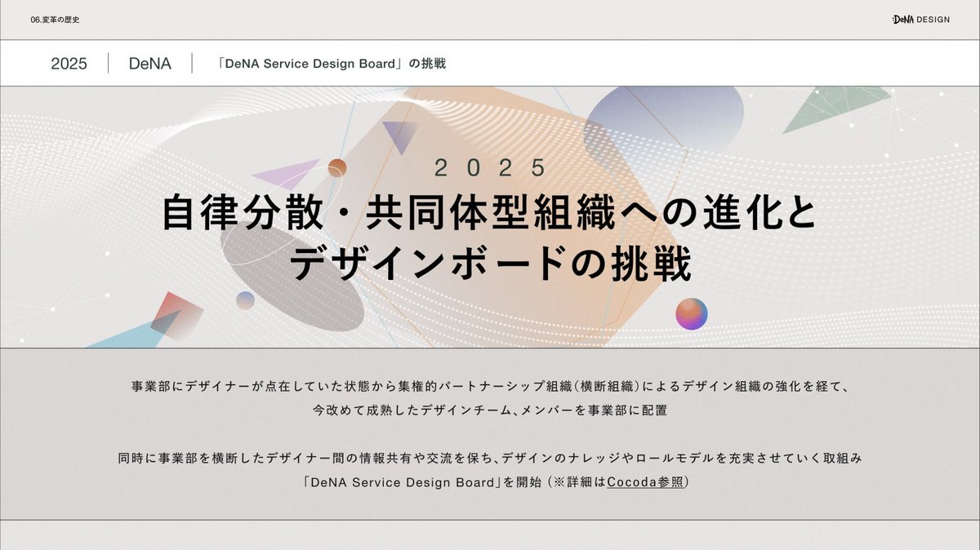Select the text 「DeNA Service Design Board」を開始
Screen dimensions: 980x550
(x=421, y=482)
